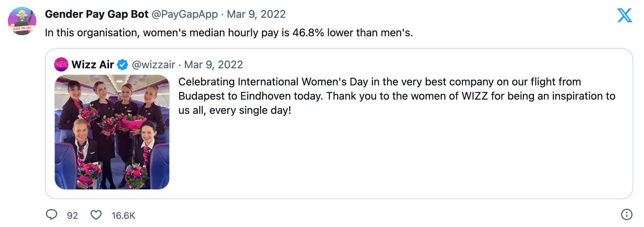Click the 16.6K likes count
The height and width of the screenshot is (227, 644).
click(x=123, y=216)
